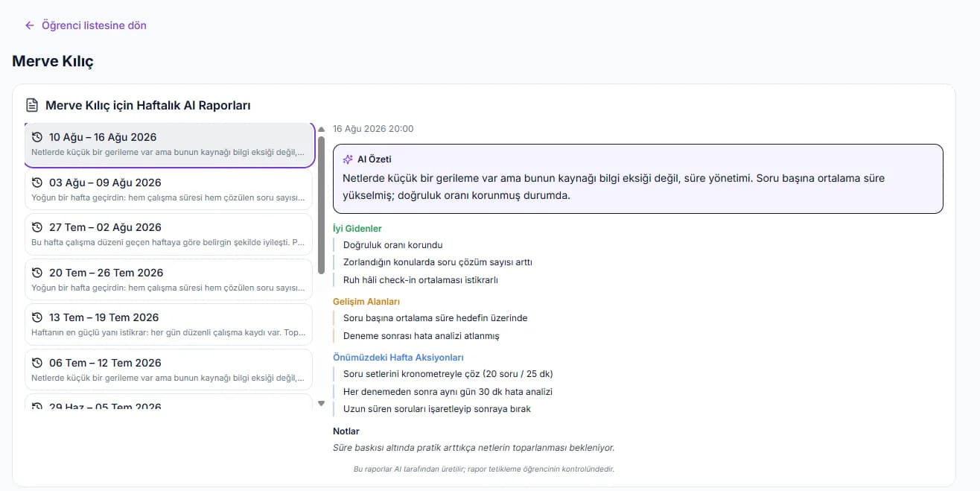Click the scroll-up arrow of the report list
The image size is (980, 491).
(x=322, y=128)
